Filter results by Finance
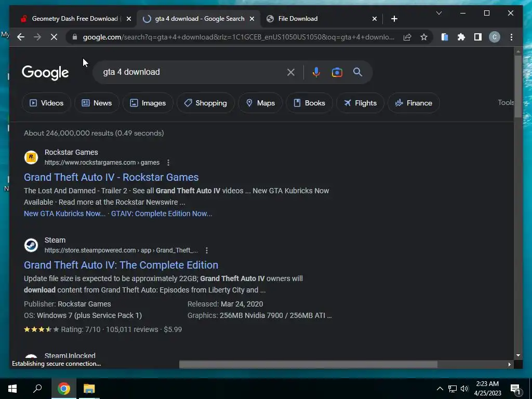The width and height of the screenshot is (532, 399). click(414, 103)
